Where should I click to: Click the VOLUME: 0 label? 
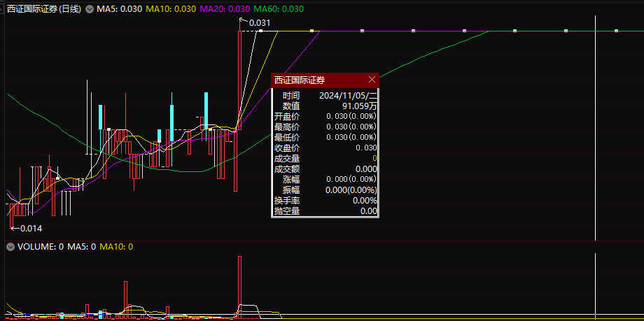click(x=41, y=247)
